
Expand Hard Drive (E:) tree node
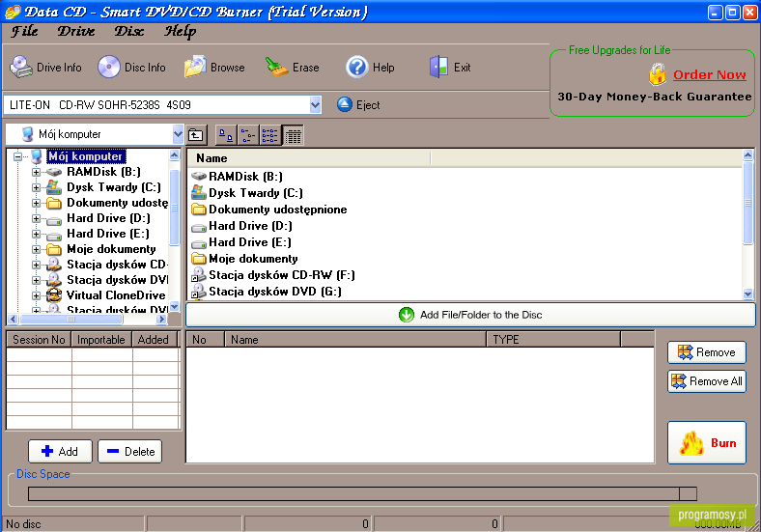[36, 234]
